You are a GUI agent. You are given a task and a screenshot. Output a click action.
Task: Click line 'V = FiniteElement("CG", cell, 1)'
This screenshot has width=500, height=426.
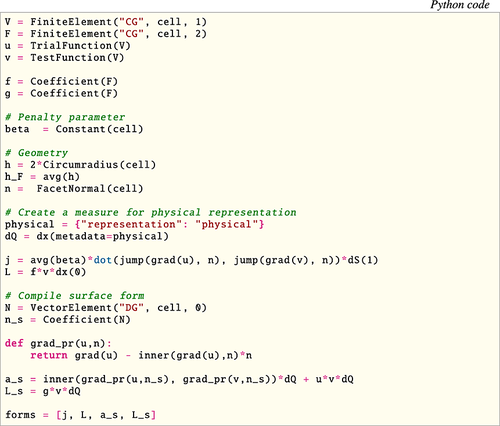click(x=106, y=22)
